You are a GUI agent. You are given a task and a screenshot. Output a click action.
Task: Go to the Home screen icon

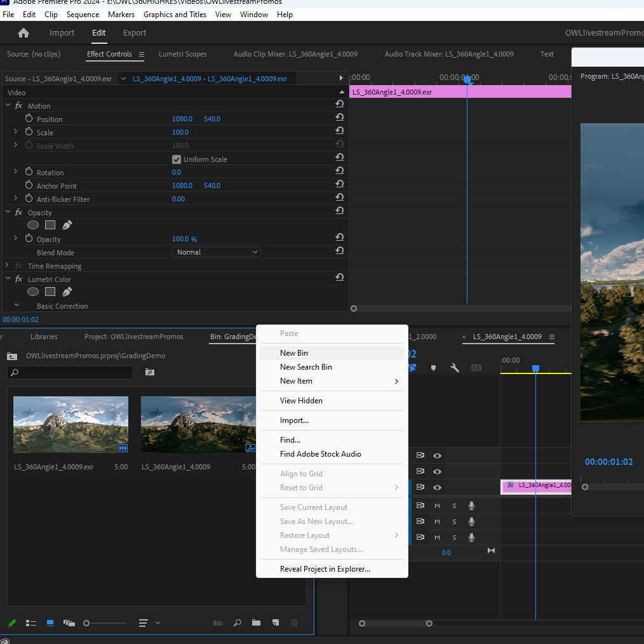pos(23,33)
